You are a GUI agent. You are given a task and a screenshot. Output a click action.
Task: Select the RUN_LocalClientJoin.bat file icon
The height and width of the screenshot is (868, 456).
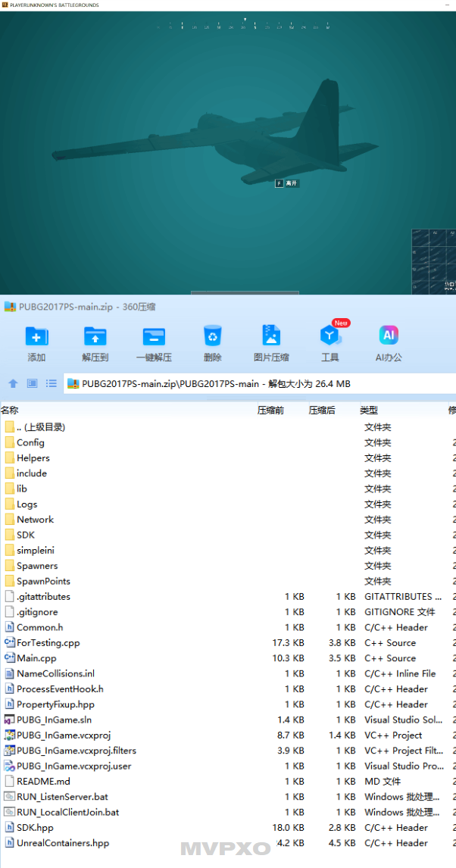9,812
